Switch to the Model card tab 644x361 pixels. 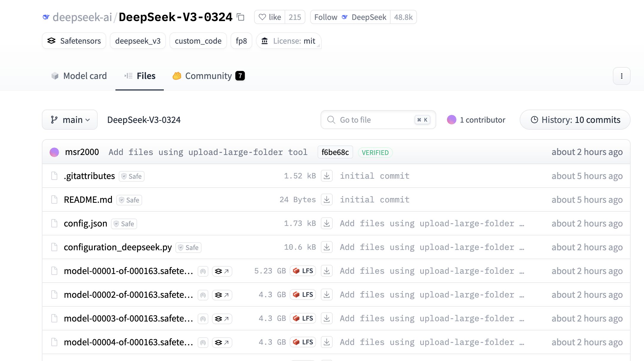(x=79, y=76)
